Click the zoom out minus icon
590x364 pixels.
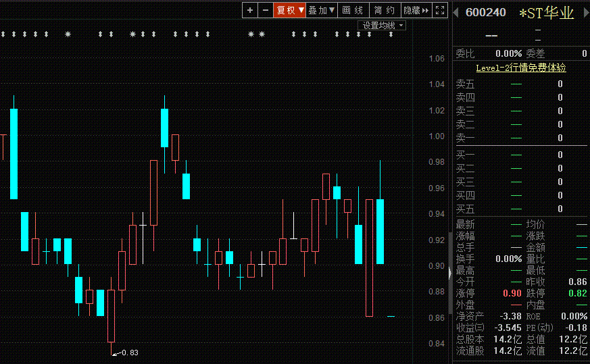pos(266,10)
